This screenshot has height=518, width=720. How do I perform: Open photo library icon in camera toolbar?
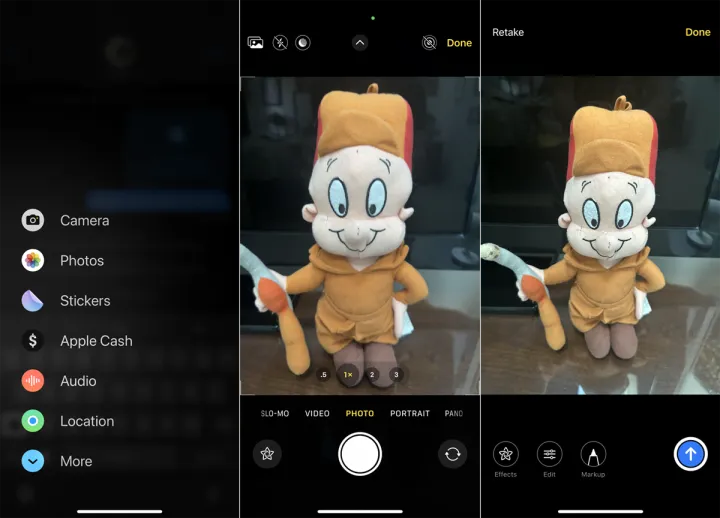click(x=255, y=43)
